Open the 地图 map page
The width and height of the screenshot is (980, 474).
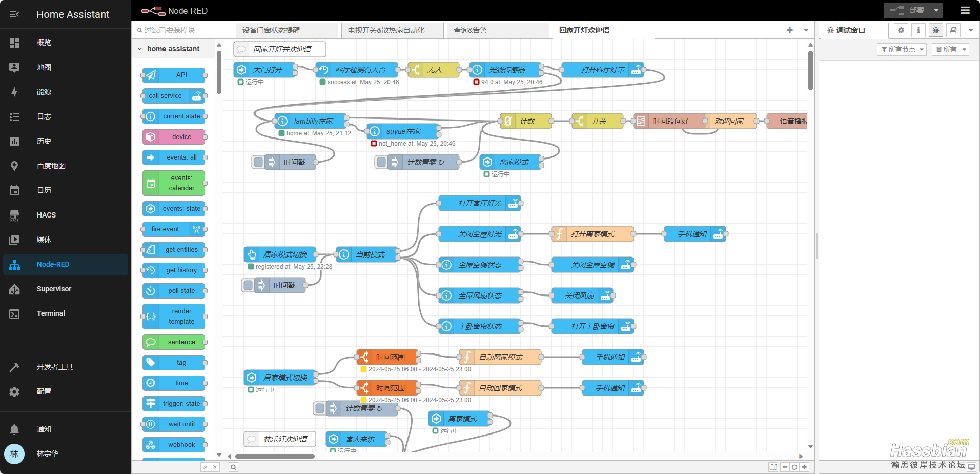pyautogui.click(x=66, y=67)
